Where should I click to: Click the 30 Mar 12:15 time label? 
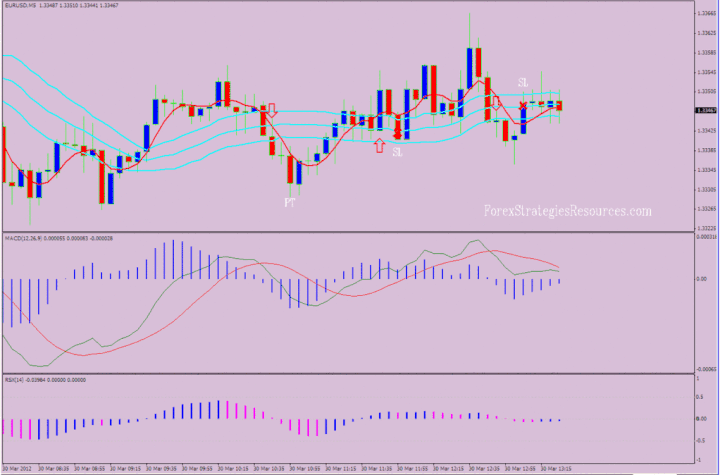[x=449, y=469]
